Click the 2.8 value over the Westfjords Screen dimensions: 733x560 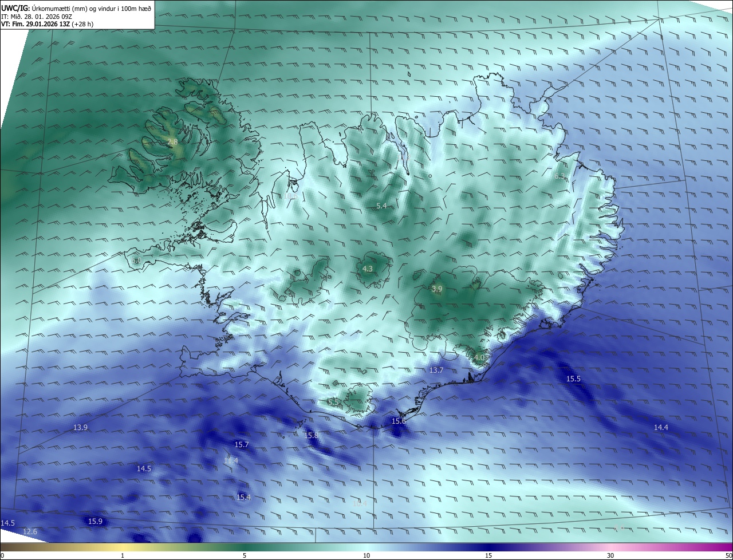click(173, 141)
